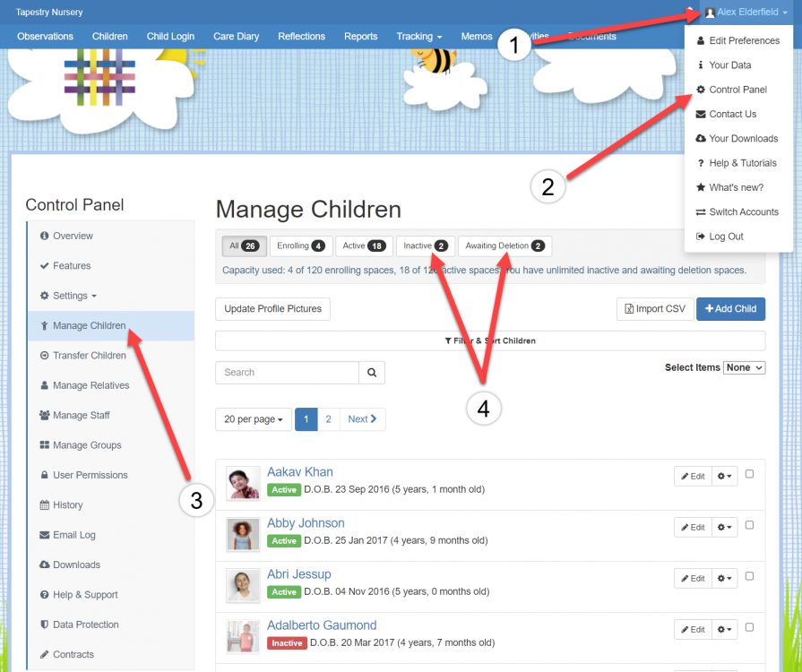
Task: Open the 20 per page dropdown
Action: pyautogui.click(x=254, y=419)
